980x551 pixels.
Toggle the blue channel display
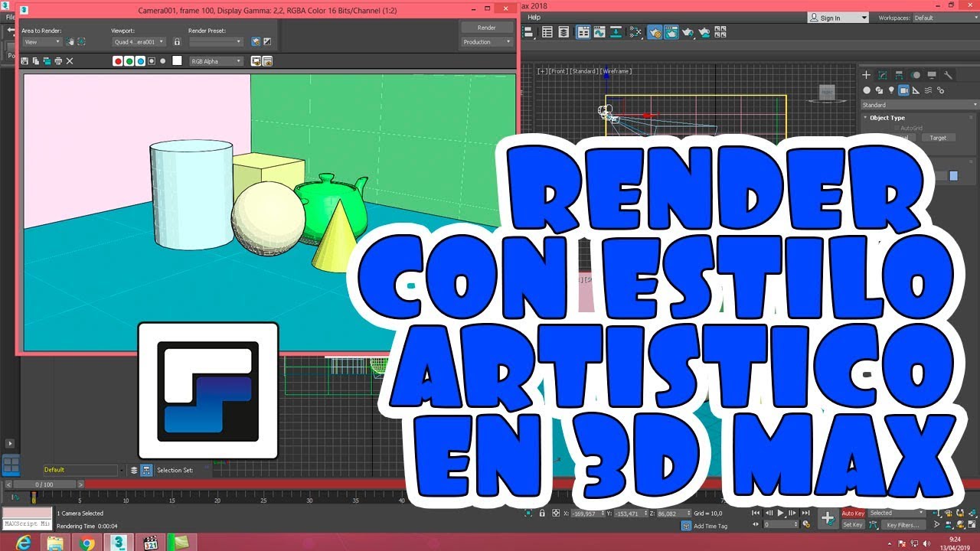coord(140,61)
